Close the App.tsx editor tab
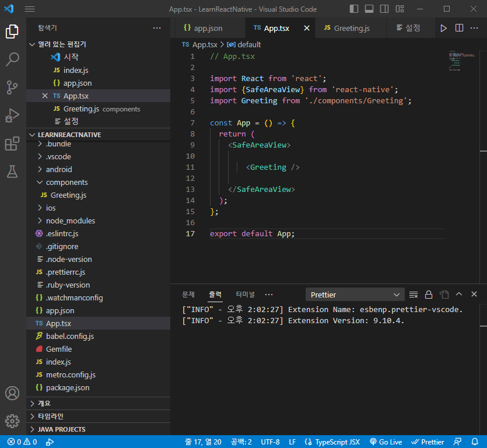 (307, 28)
